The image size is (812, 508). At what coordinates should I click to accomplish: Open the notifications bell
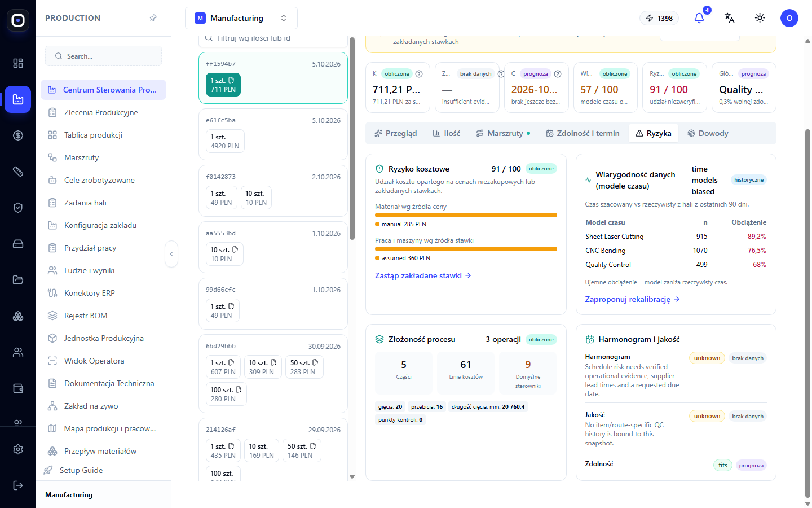click(699, 18)
